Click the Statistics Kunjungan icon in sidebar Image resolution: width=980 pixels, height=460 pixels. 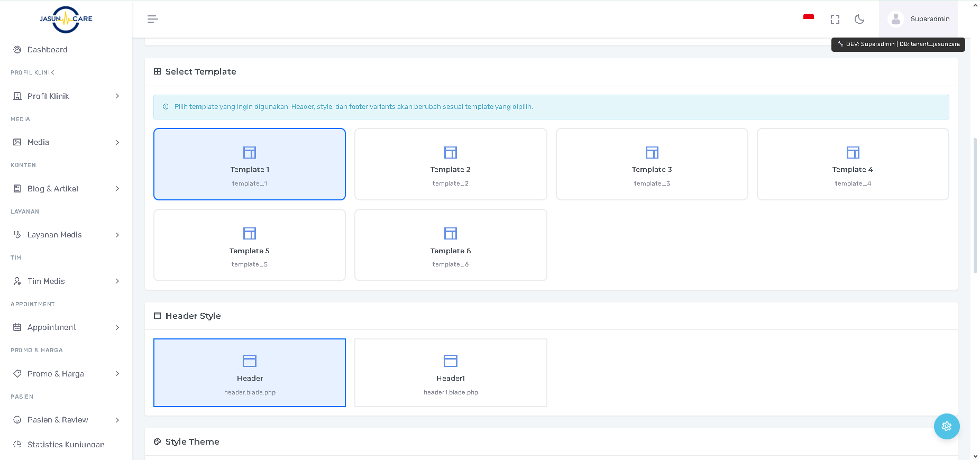(17, 445)
